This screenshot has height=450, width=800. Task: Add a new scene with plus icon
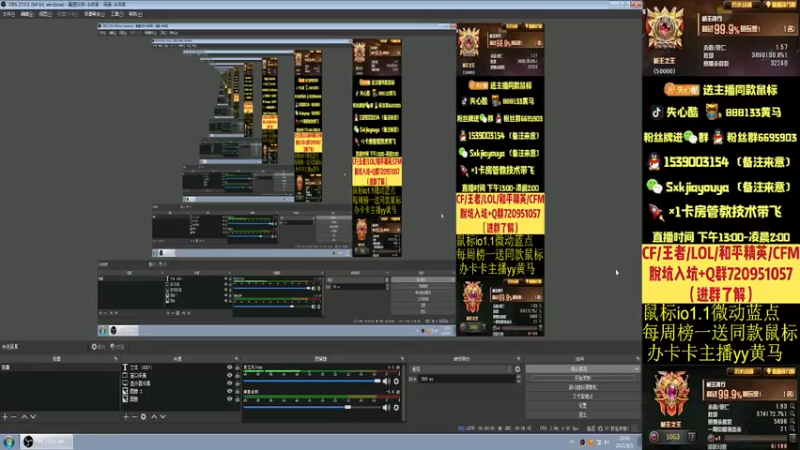(x=5, y=417)
